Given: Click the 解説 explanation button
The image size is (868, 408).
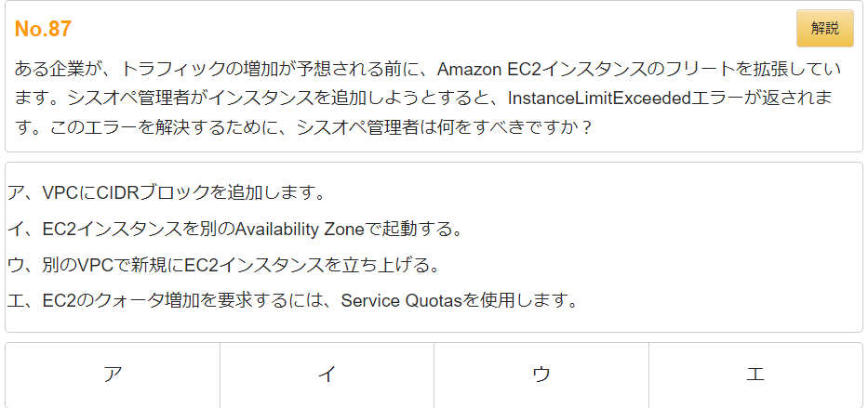Looking at the screenshot, I should coord(824,28).
